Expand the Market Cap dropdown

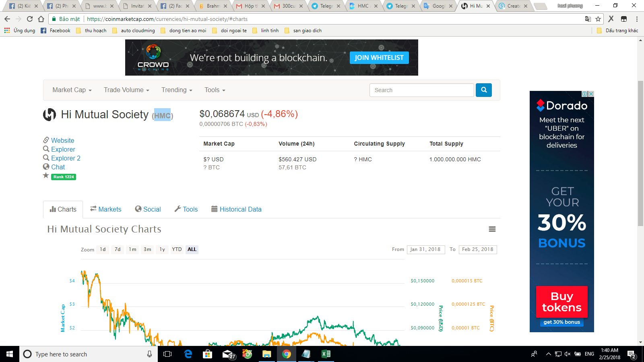pos(72,90)
